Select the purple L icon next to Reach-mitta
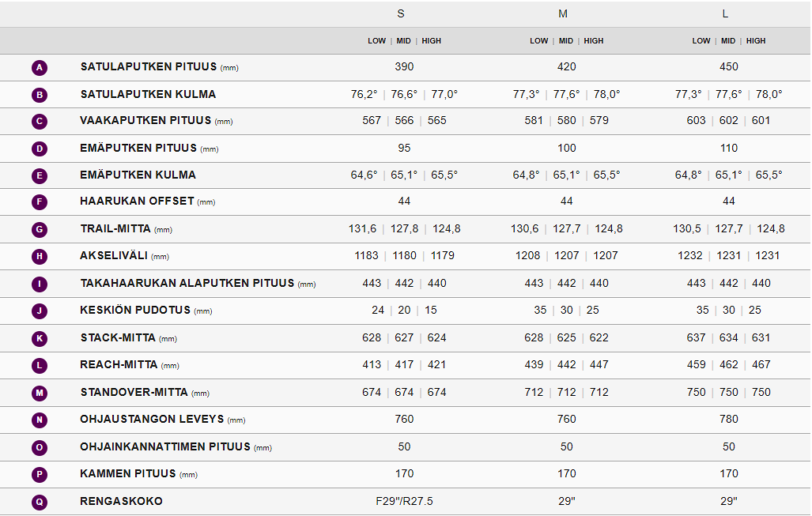Screen dimensions: 812x516 [x=40, y=366]
